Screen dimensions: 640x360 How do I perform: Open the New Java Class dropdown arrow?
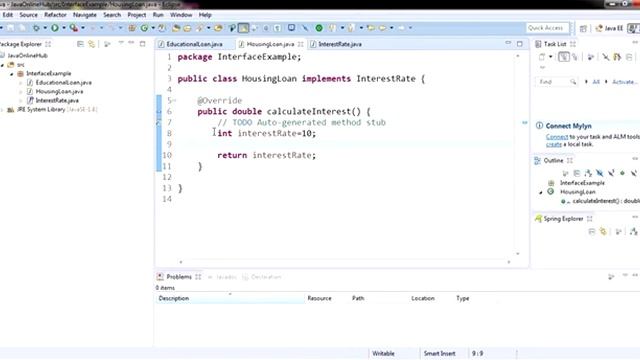click(153, 28)
